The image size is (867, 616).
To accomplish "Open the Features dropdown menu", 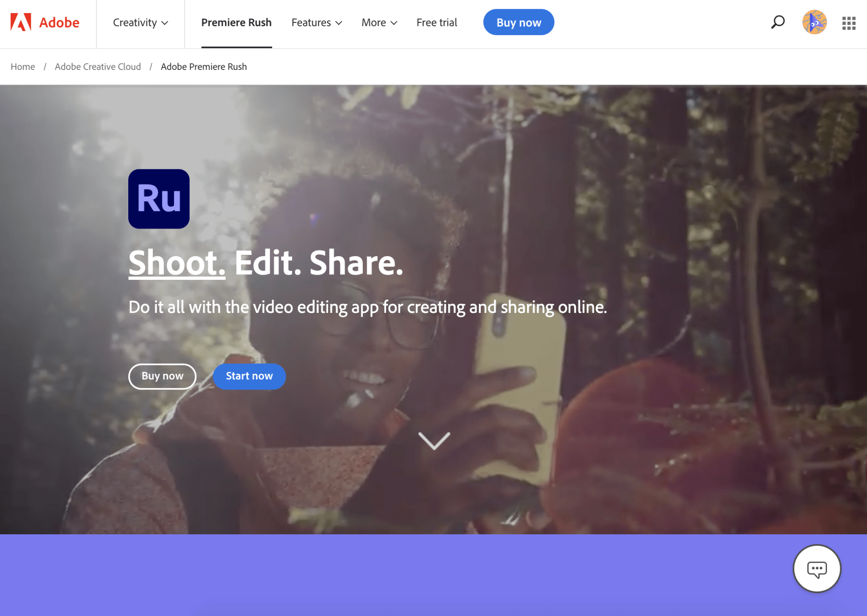I will [317, 23].
